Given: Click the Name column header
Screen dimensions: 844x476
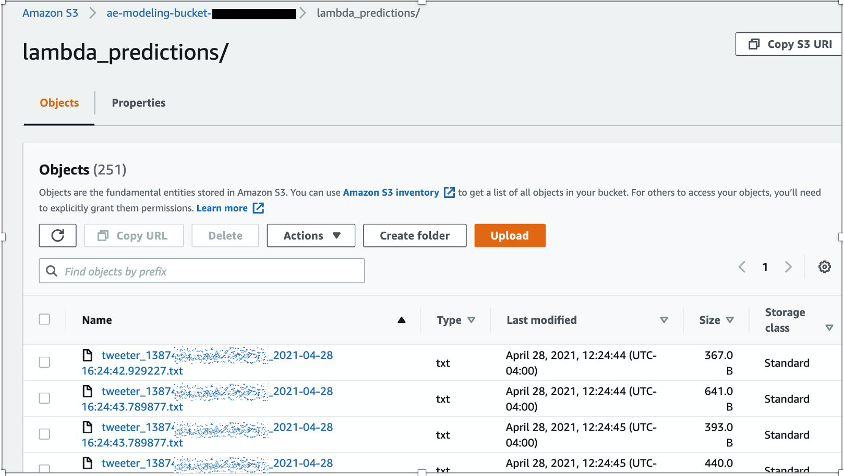Looking at the screenshot, I should 97,320.
